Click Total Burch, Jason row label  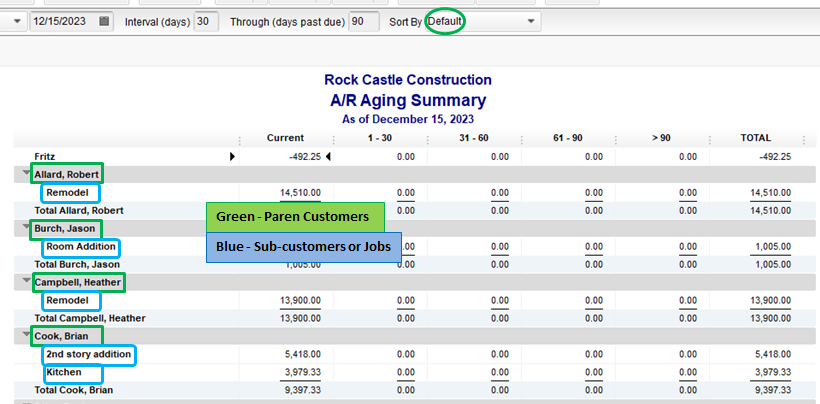[77, 264]
